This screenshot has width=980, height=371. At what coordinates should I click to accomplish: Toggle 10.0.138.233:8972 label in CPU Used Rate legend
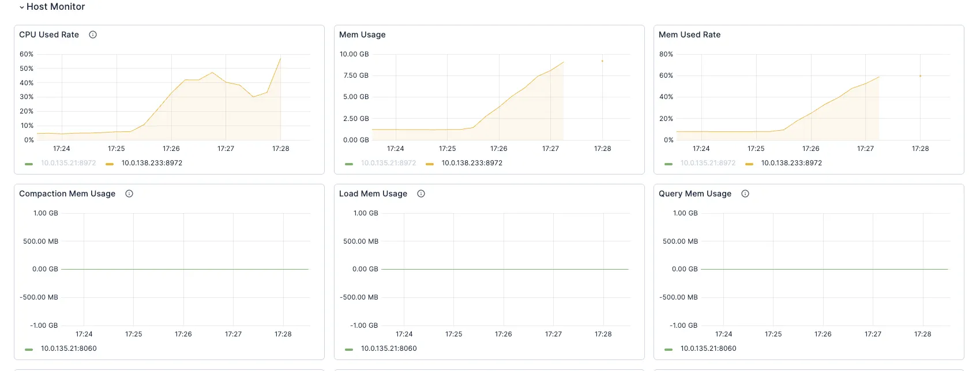coord(152,163)
